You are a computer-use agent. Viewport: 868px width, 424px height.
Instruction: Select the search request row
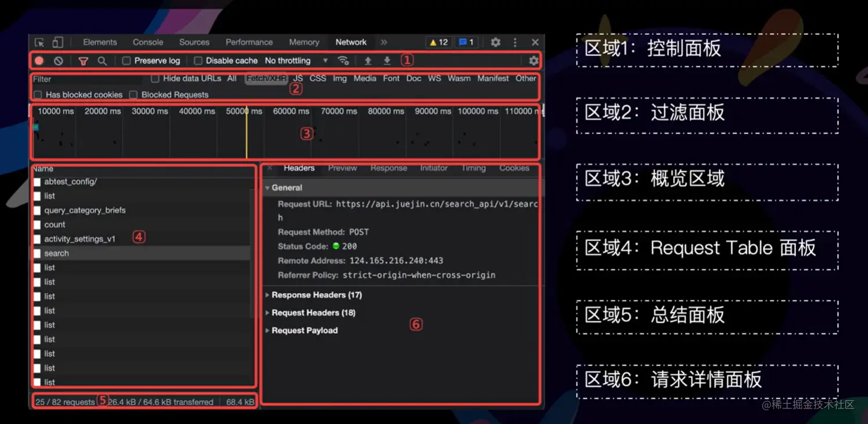click(142, 253)
